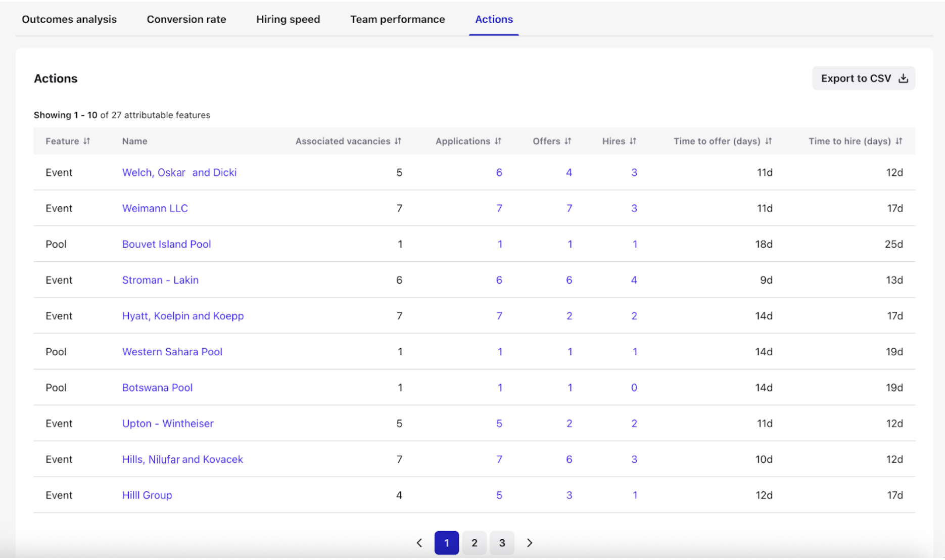View hires count for Upton - Wintheiser
The width and height of the screenshot is (945, 560).
click(x=634, y=424)
